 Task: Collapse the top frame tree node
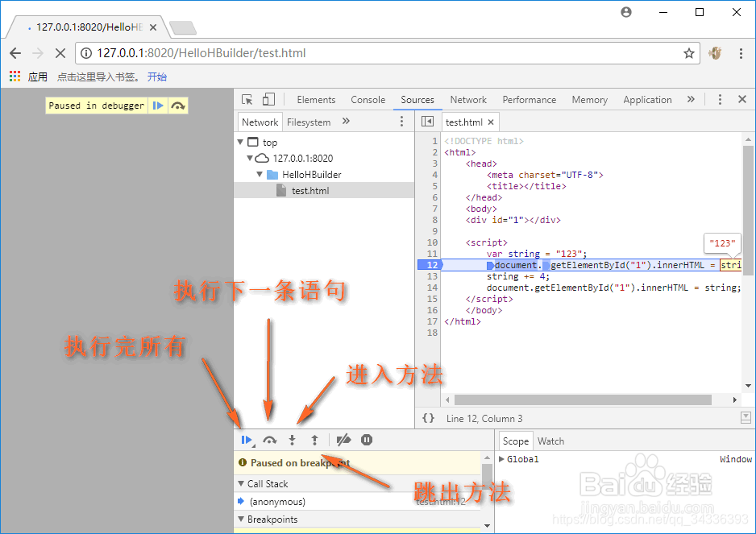tap(241, 143)
